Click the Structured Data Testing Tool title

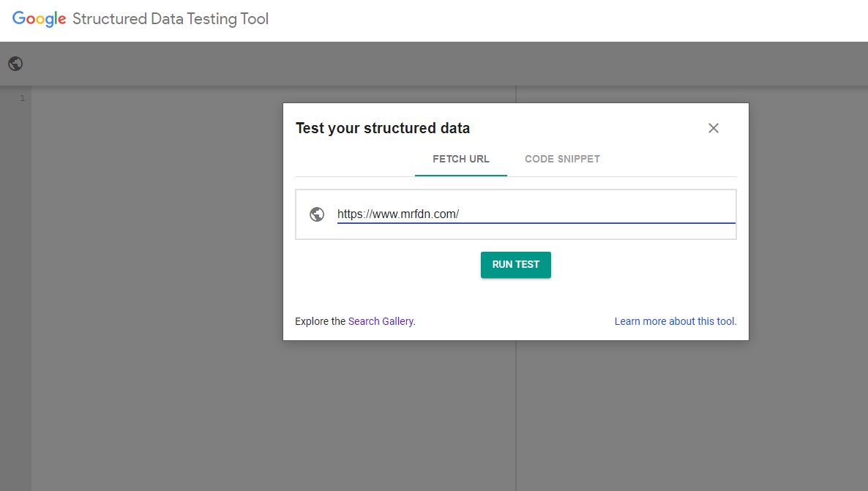point(171,19)
